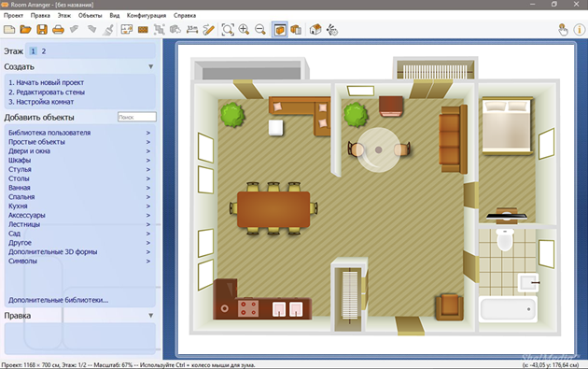This screenshot has height=369, width=588.
Task: Click the group objects icon
Action: 160,29
